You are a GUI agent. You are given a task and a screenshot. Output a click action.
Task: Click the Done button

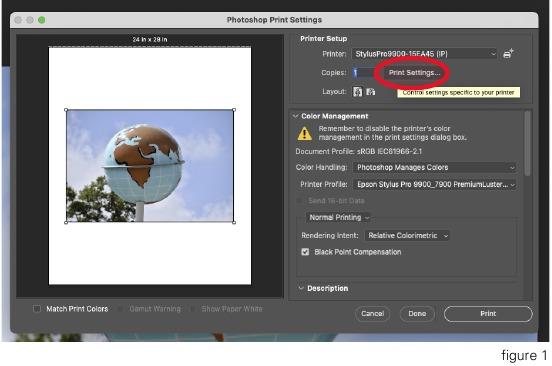(x=417, y=314)
